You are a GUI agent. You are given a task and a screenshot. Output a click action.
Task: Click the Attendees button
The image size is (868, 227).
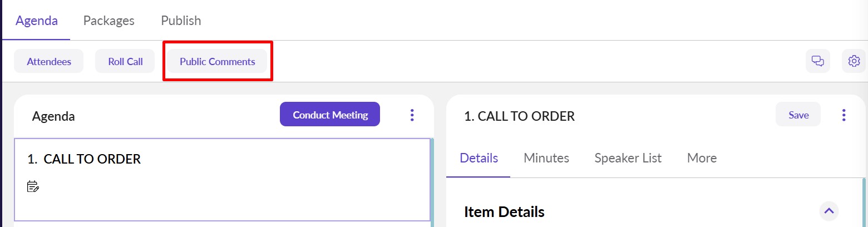tap(49, 61)
